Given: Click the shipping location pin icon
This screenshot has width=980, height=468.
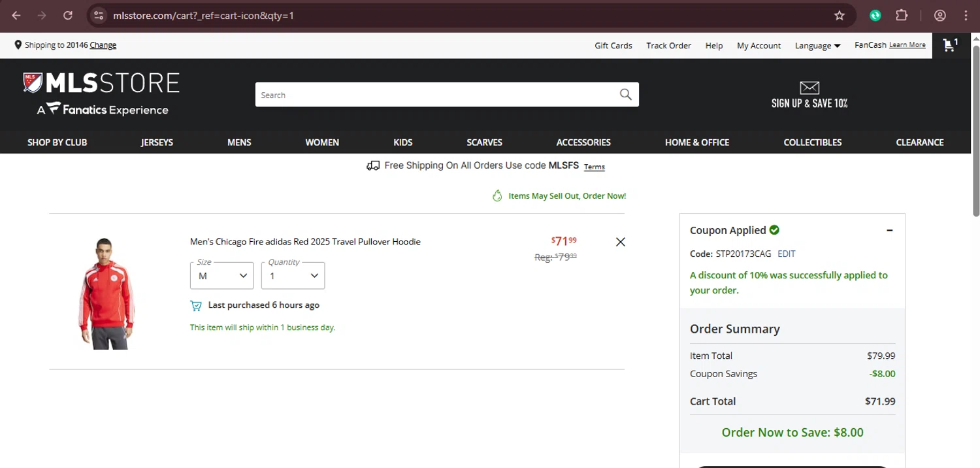Looking at the screenshot, I should coord(18,45).
